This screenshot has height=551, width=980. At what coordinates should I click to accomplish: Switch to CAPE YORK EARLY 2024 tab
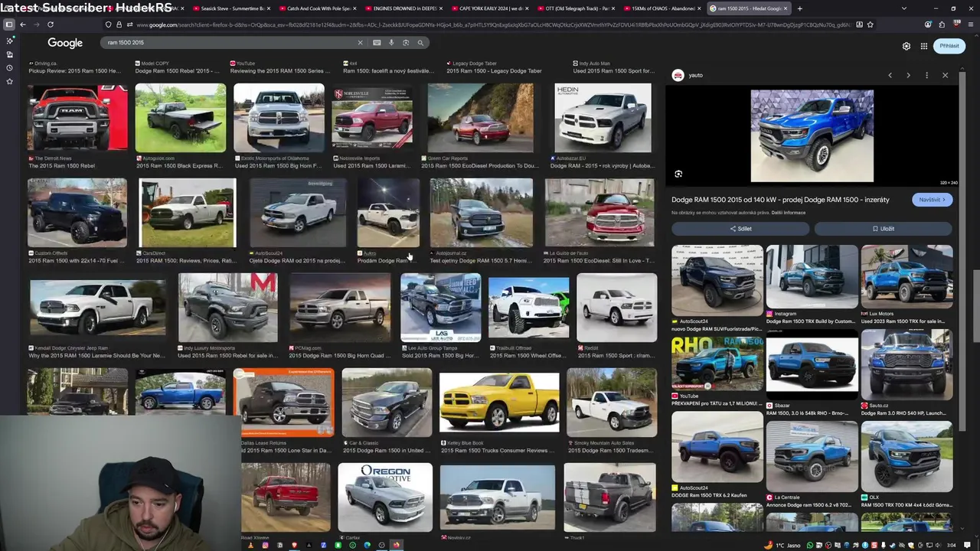pos(490,8)
